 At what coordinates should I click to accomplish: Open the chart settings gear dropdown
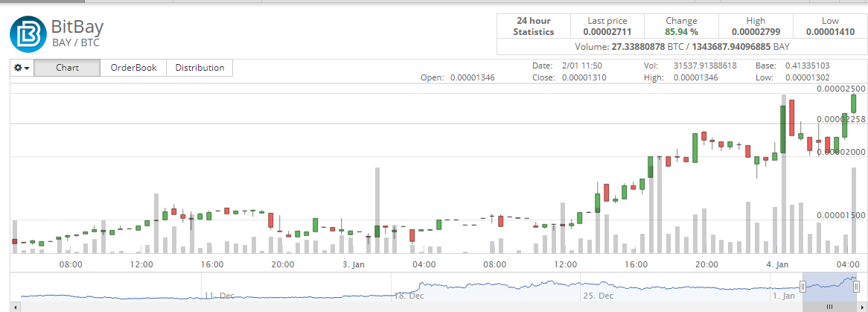[x=22, y=68]
